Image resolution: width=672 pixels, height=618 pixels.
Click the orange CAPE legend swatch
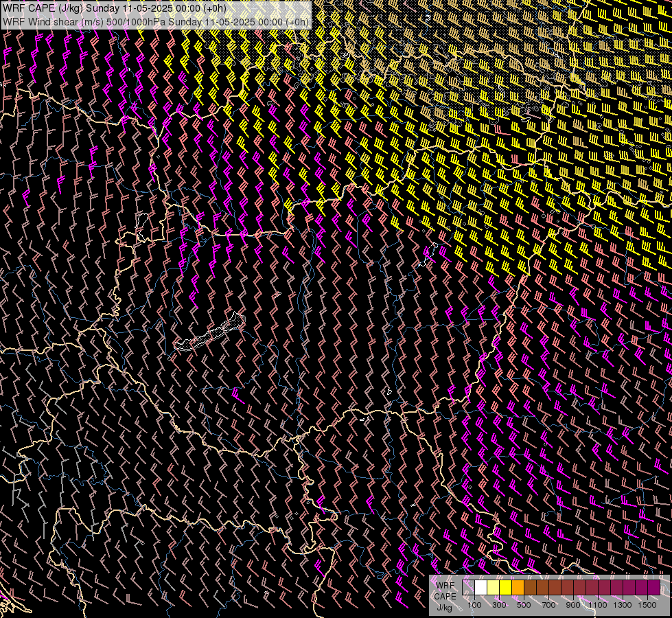coord(518,587)
